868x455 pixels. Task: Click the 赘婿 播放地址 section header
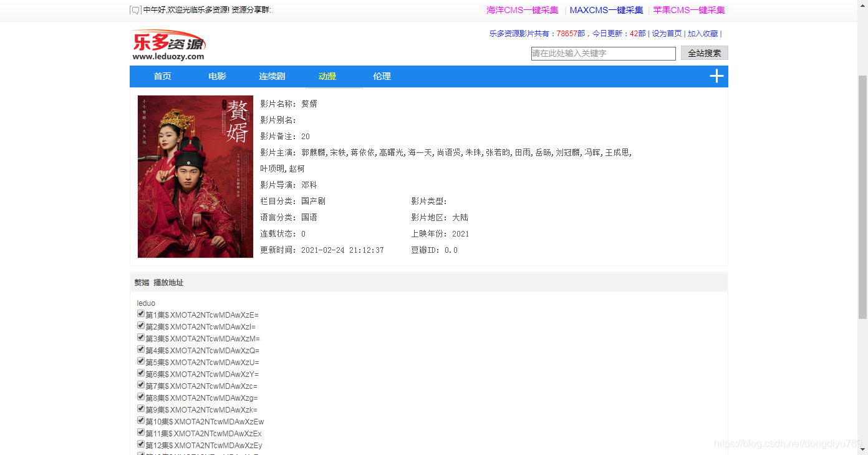[x=159, y=283]
